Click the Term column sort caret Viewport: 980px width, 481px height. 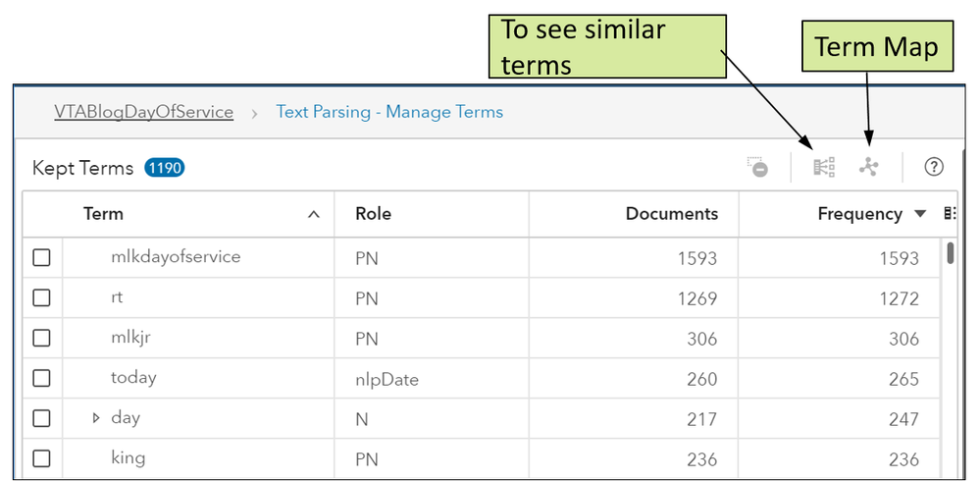314,215
